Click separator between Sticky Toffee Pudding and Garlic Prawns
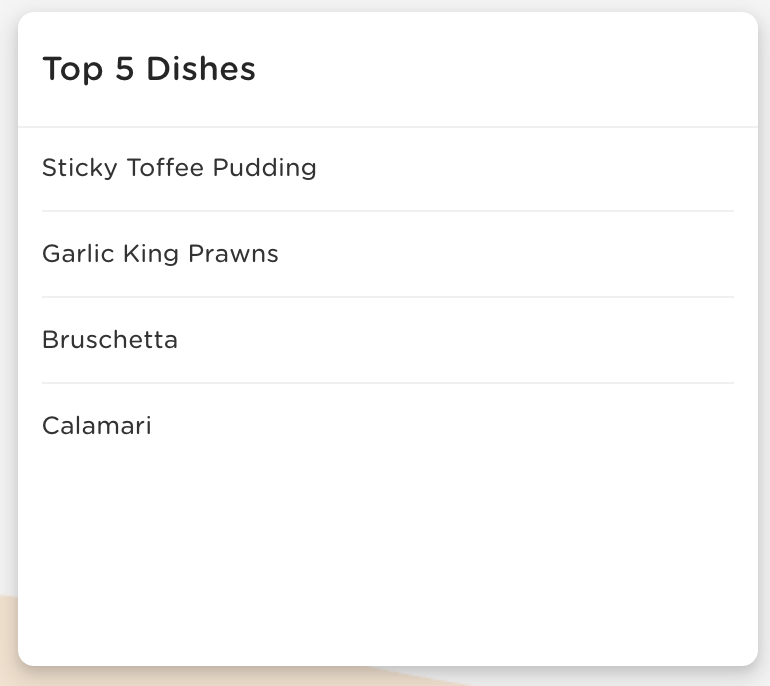The width and height of the screenshot is (770, 686). [x=388, y=211]
